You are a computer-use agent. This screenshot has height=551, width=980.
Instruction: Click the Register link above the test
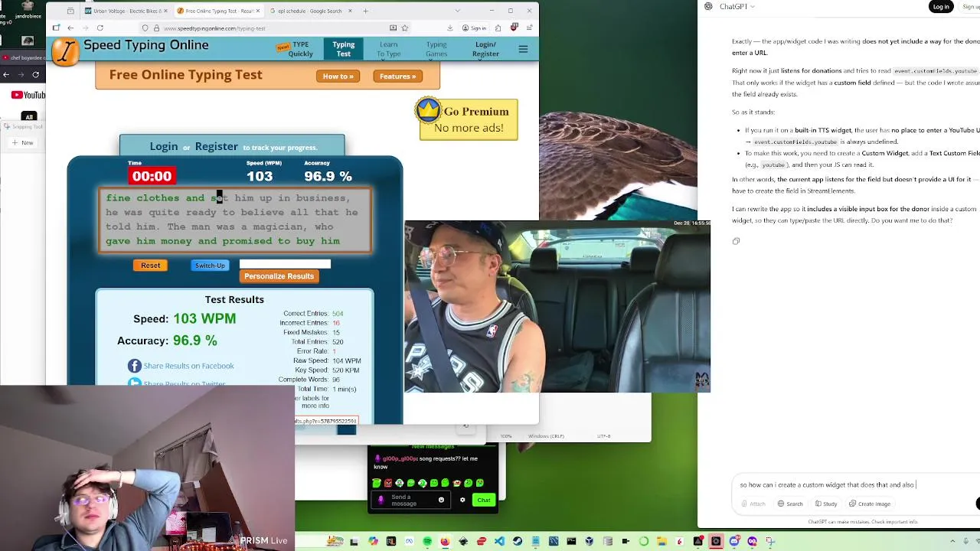click(x=216, y=146)
